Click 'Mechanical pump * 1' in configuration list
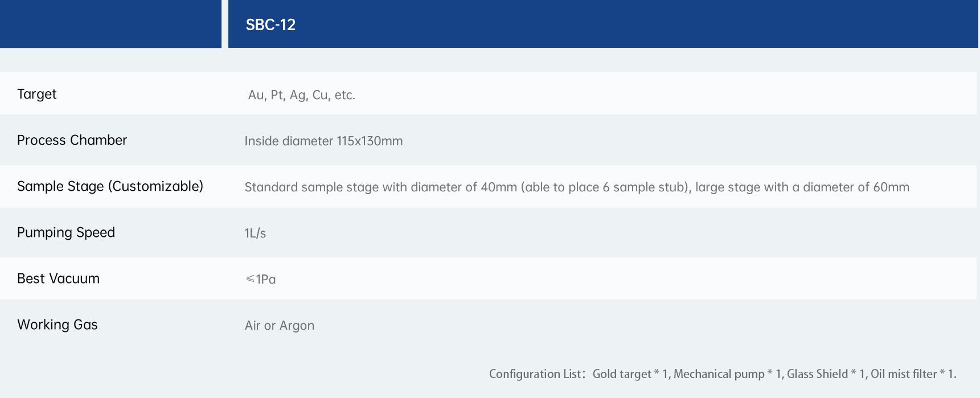 point(728,374)
